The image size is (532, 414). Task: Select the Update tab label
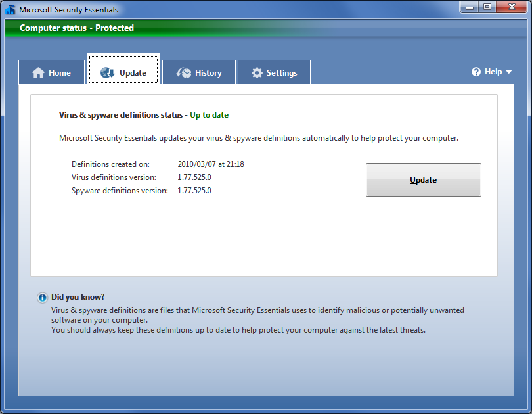[133, 73]
